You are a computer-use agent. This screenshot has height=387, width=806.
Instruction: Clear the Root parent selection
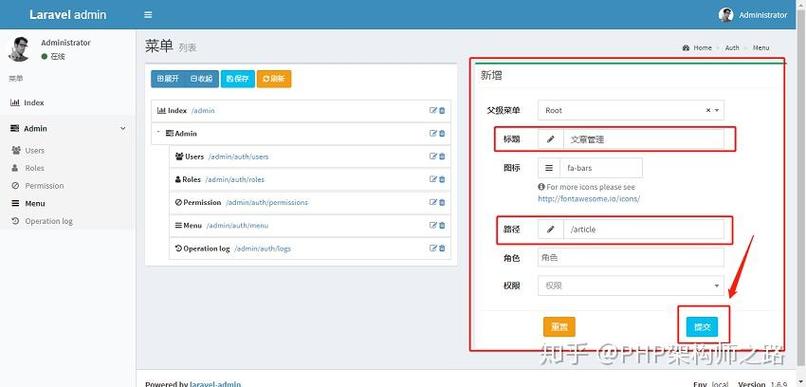(x=708, y=110)
